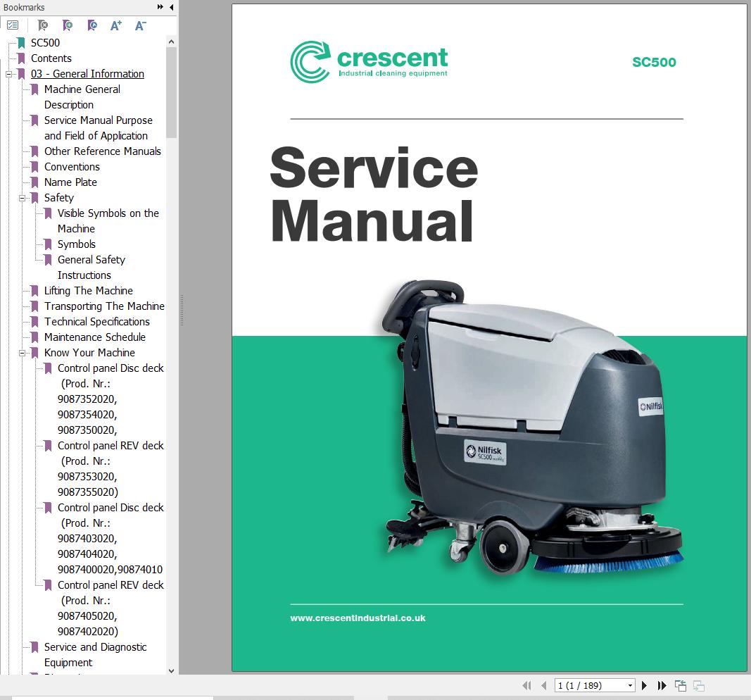This screenshot has width=751, height=700.
Task: Open the bookmarks options list icon
Action: click(x=13, y=25)
